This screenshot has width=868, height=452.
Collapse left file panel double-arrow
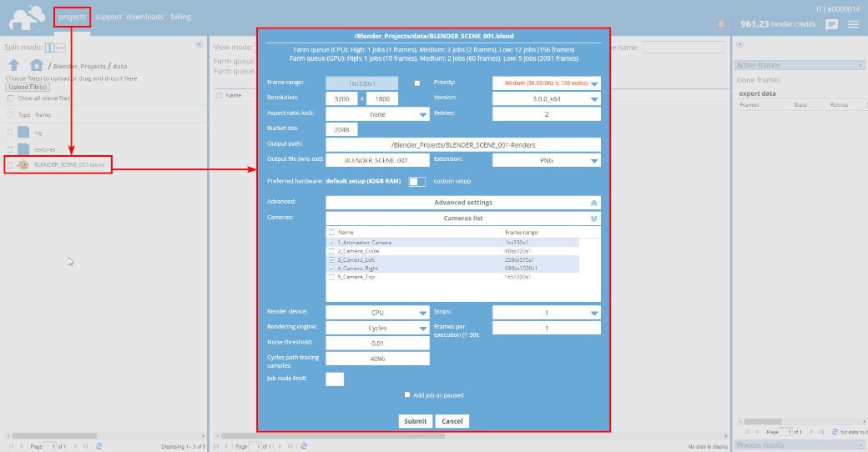pos(199,44)
